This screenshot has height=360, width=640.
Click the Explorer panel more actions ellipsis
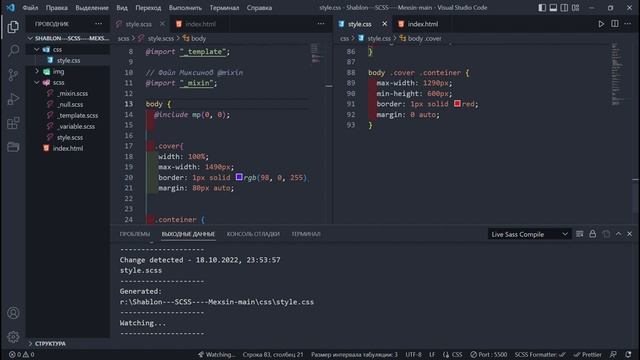pos(98,24)
